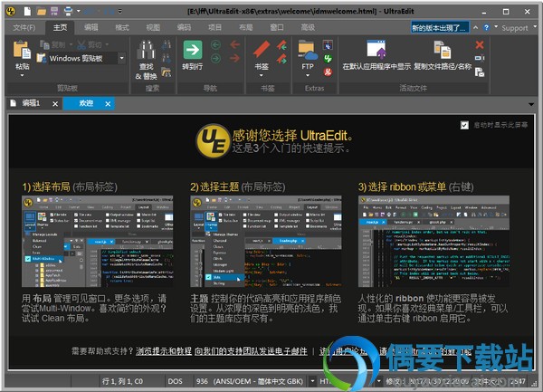Switch to the 布局 ribbon tab
The height and width of the screenshot is (392, 543).
click(246, 27)
